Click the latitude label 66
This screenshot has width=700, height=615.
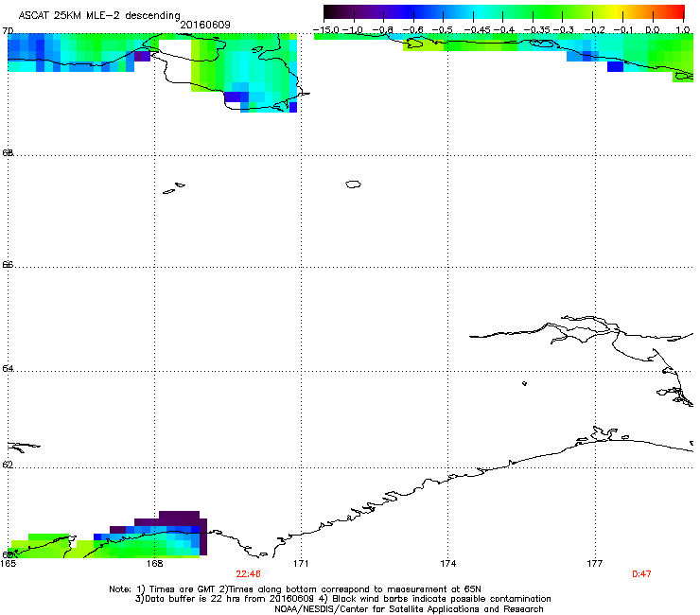point(8,264)
